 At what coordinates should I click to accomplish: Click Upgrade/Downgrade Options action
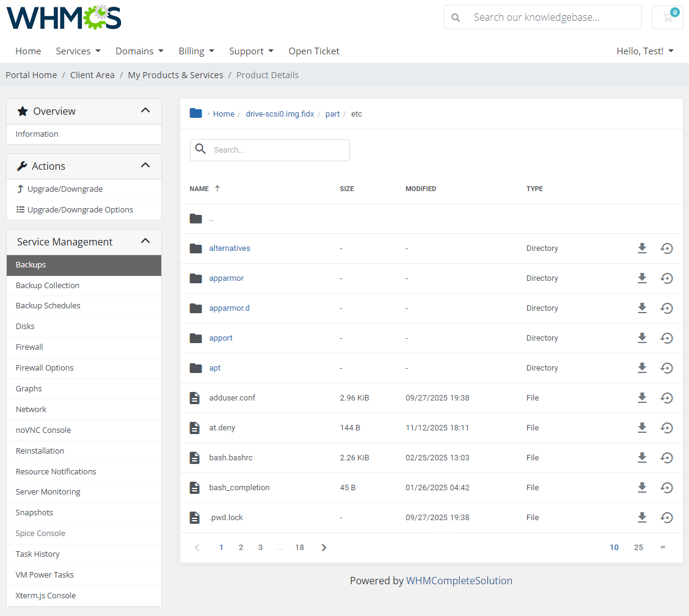pyautogui.click(x=84, y=210)
